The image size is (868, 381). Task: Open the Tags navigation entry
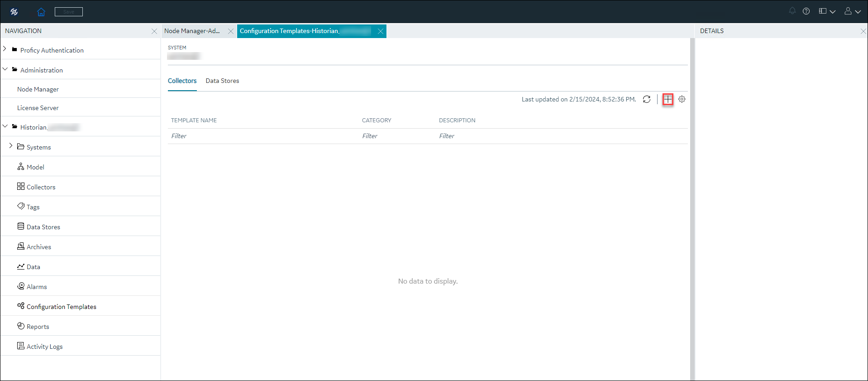(33, 207)
